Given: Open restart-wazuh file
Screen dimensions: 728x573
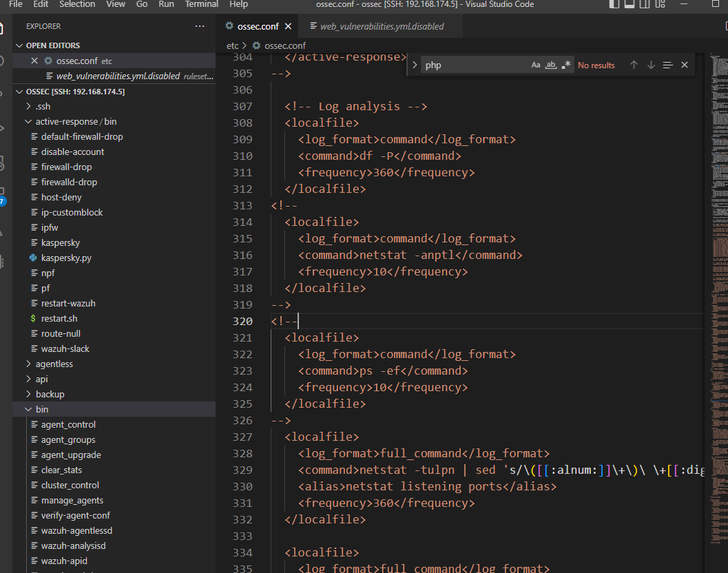Looking at the screenshot, I should click(x=67, y=303).
